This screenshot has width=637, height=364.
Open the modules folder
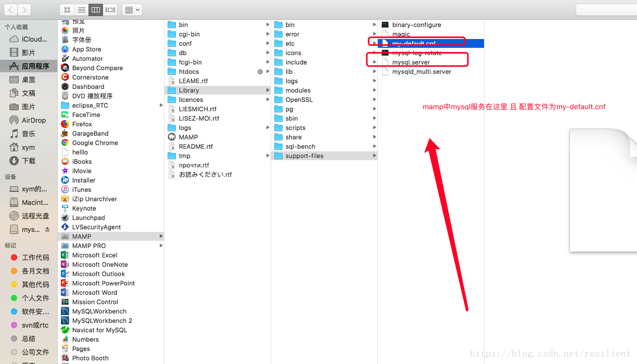[324, 90]
